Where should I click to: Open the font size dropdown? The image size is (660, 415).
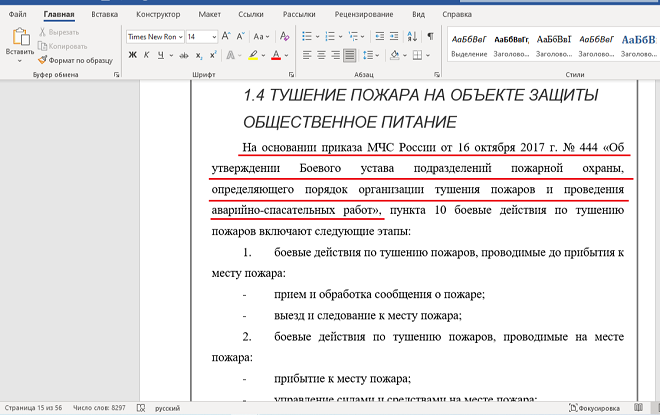(x=214, y=37)
